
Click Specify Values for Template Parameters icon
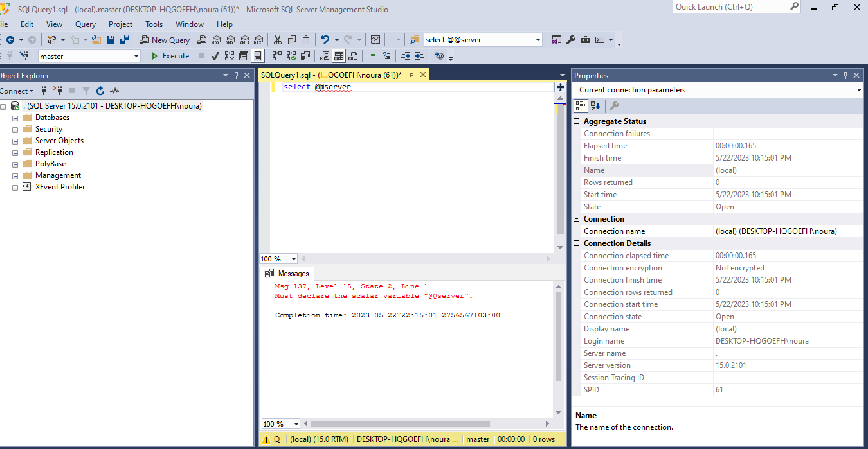pyautogui.click(x=439, y=56)
